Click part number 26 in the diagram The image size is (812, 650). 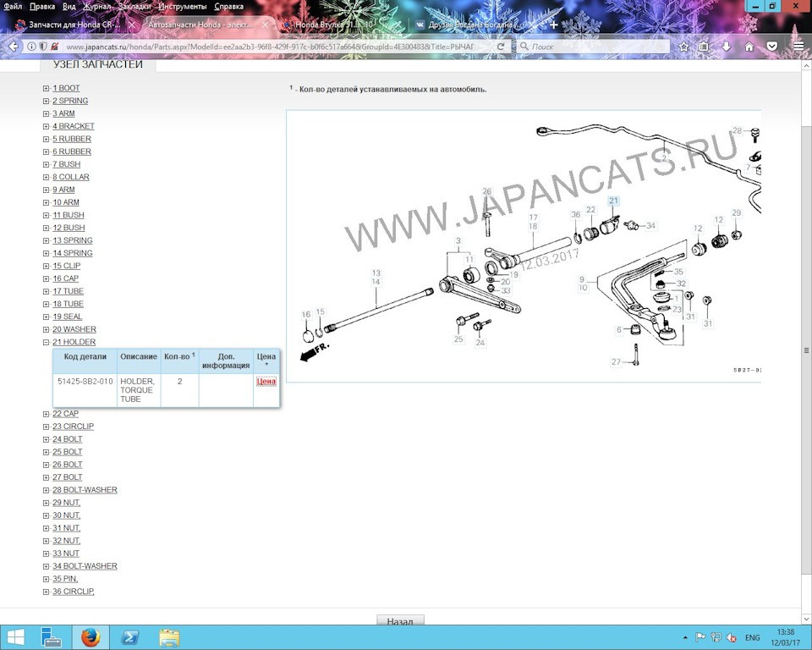point(487,191)
